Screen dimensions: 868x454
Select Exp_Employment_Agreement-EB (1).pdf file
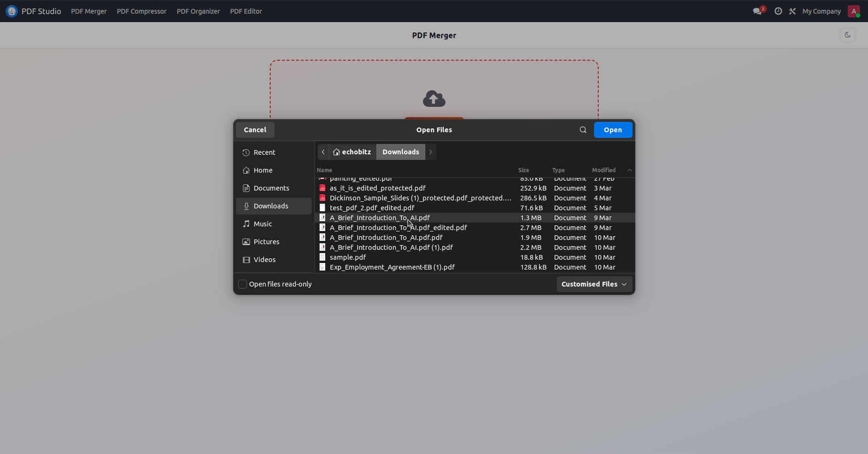(475, 267)
